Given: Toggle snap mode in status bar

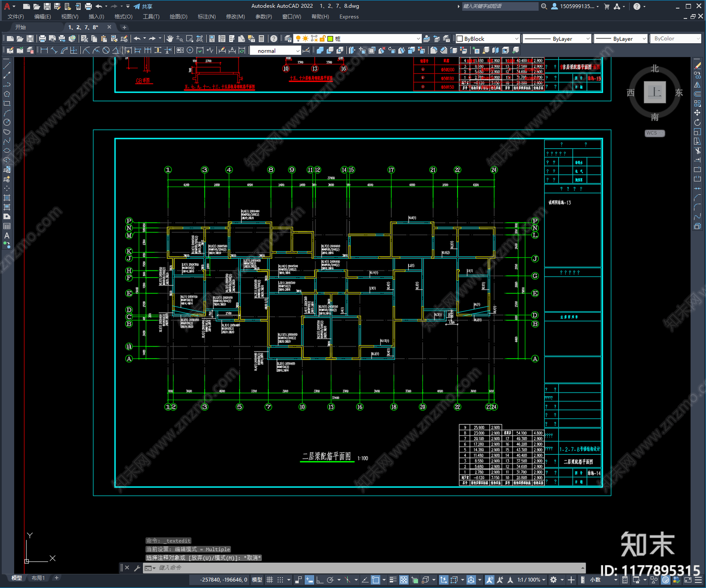Looking at the screenshot, I should pyautogui.click(x=280, y=580).
